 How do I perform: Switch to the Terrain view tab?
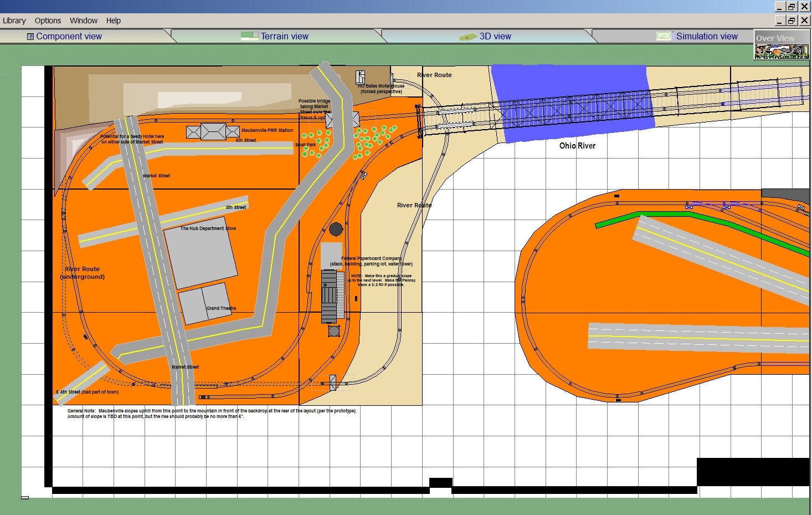pos(284,35)
